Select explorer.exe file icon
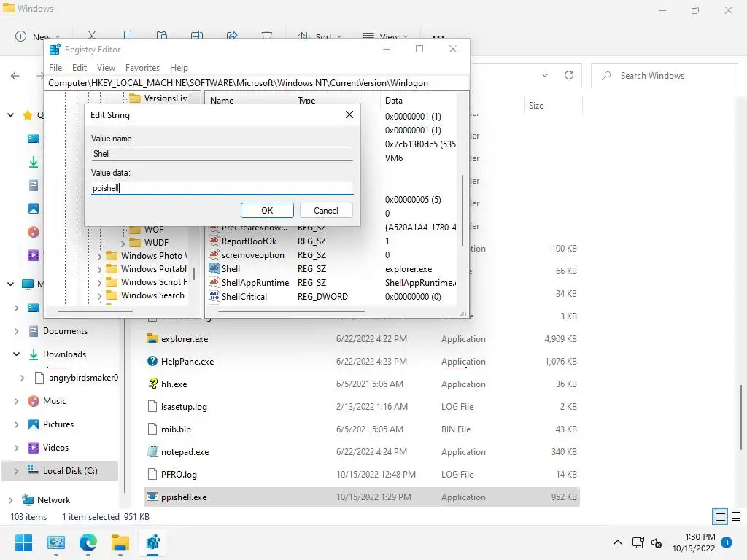This screenshot has width=747, height=560. [x=152, y=338]
